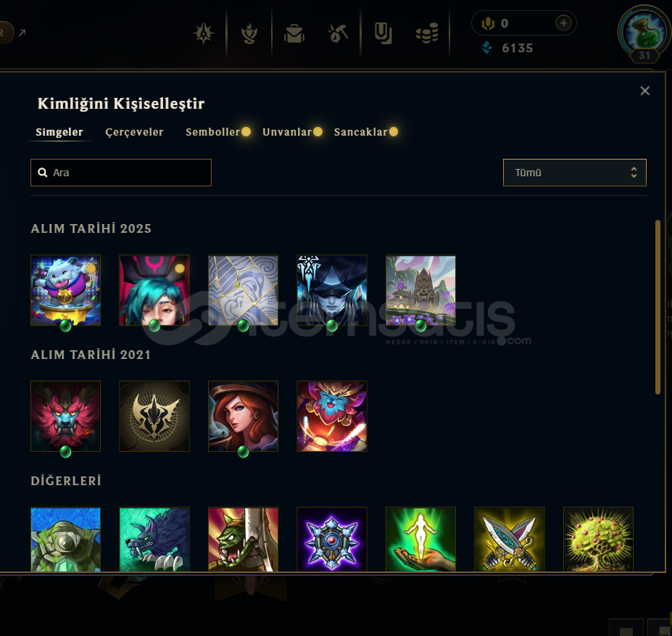Open the Loot cards icon
Screen dimensions: 672x636
383,33
